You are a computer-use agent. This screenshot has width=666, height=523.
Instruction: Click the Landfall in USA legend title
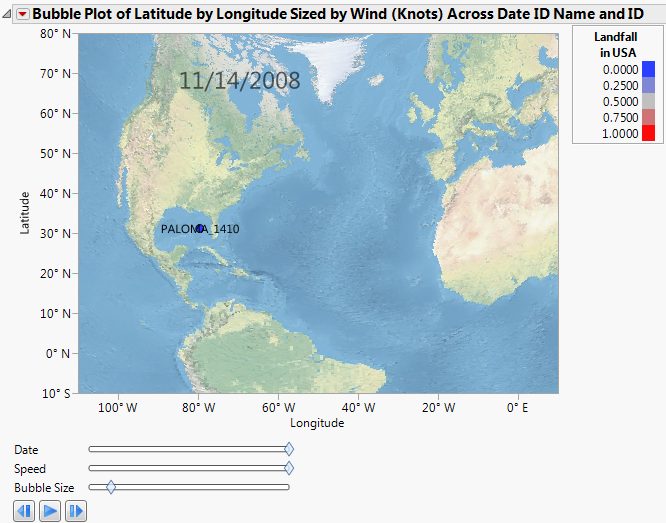click(x=618, y=45)
